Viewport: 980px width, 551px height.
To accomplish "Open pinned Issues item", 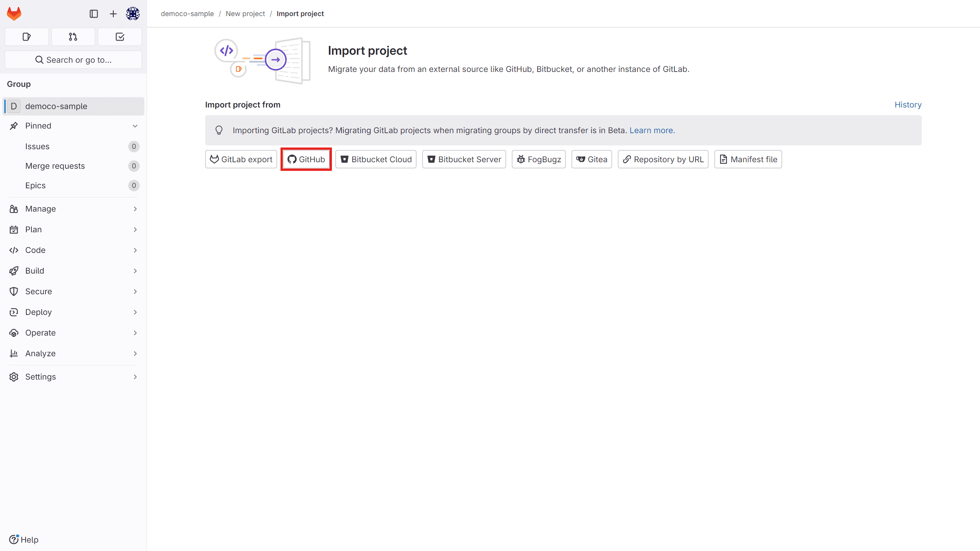I will [73, 146].
